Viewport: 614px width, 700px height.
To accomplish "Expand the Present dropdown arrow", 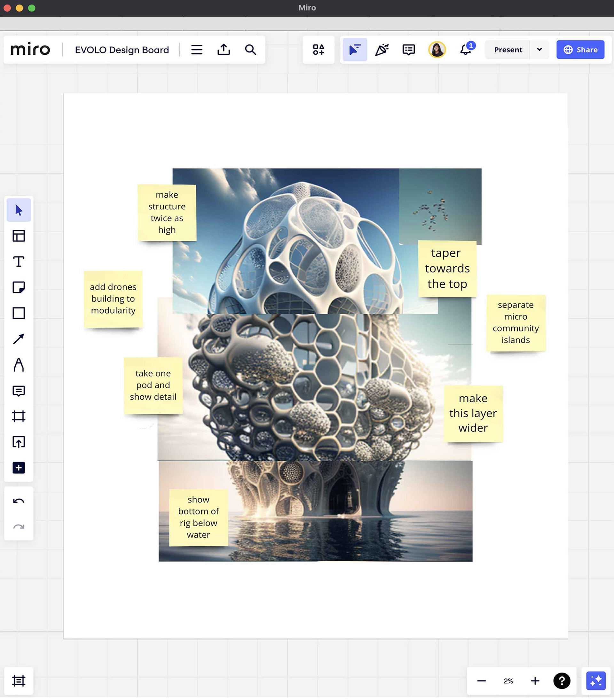I will 539,50.
